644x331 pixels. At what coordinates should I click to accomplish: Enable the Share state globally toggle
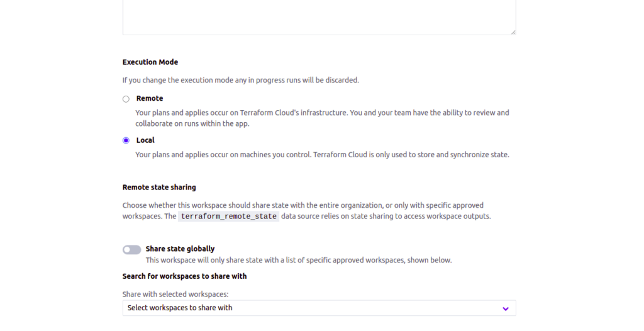coord(132,250)
